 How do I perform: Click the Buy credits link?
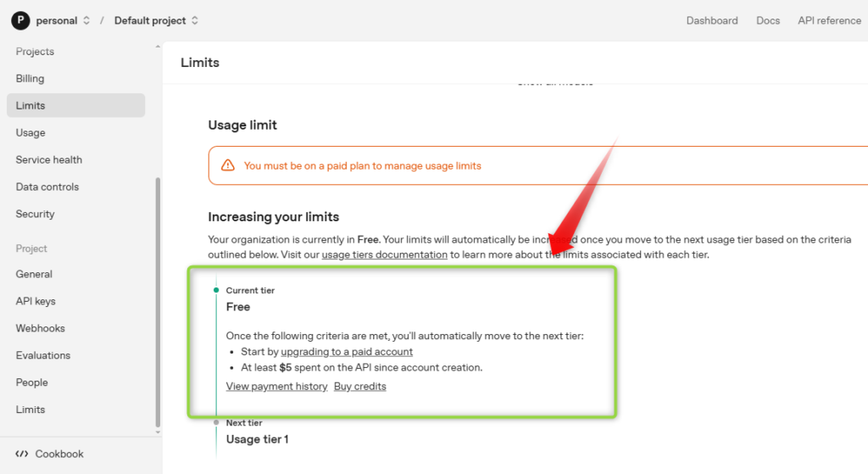point(359,387)
